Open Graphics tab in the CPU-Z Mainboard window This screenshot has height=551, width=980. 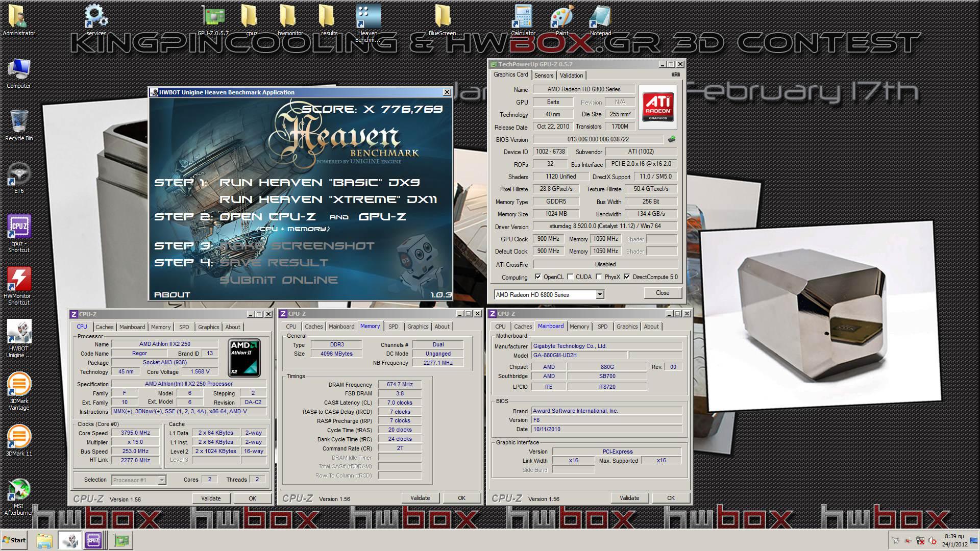(627, 327)
